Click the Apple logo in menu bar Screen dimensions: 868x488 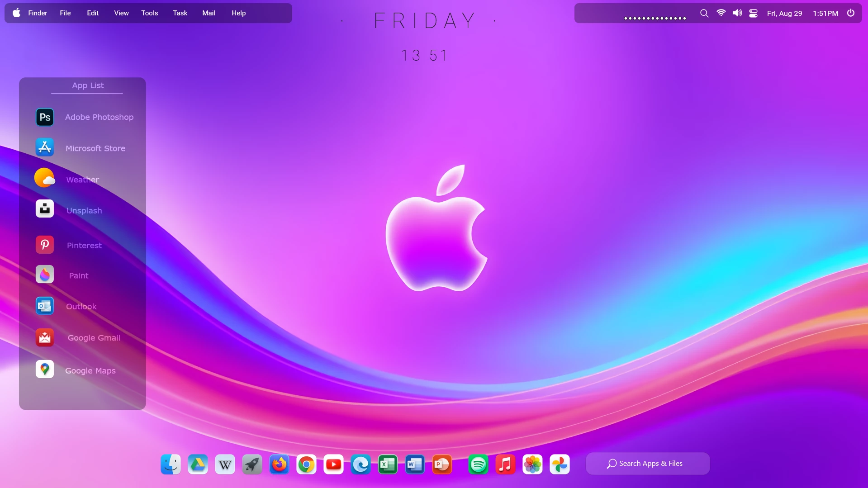(x=16, y=13)
